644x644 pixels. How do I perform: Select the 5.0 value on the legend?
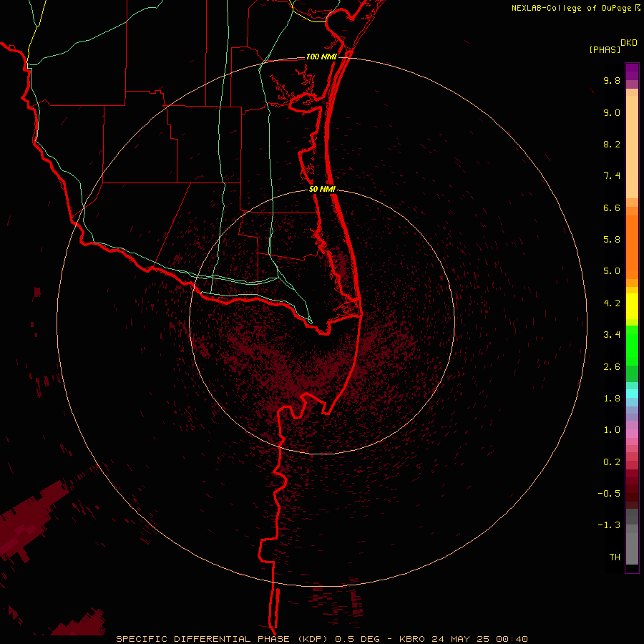click(612, 271)
